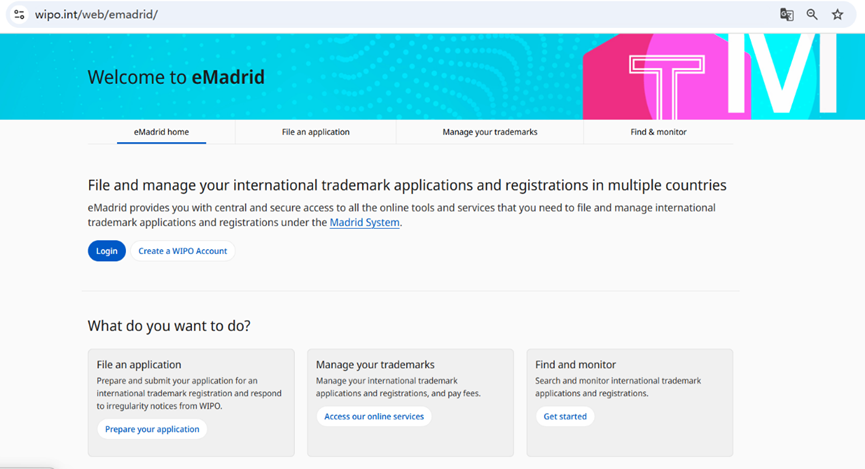Click the heading about filing international trademark applications
Viewport: 865px width, 469px height.
(x=407, y=185)
